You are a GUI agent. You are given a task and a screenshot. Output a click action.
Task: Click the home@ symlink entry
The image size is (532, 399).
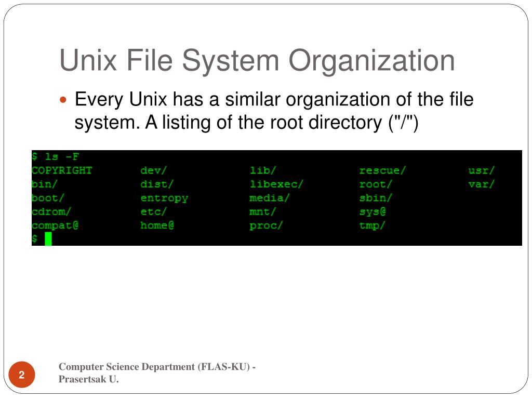(157, 225)
